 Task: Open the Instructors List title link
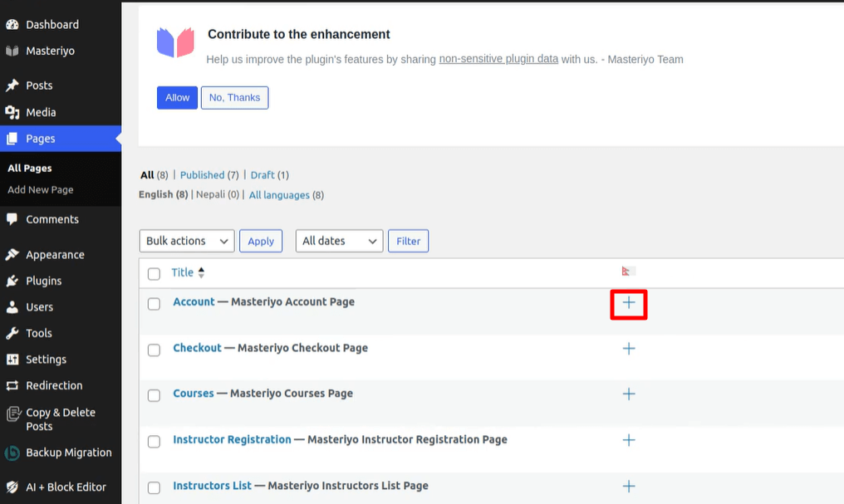[x=212, y=486]
